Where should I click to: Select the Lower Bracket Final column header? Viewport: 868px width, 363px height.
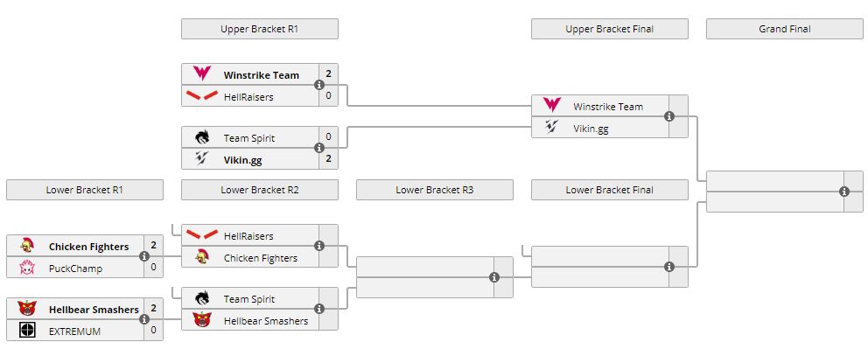point(609,190)
